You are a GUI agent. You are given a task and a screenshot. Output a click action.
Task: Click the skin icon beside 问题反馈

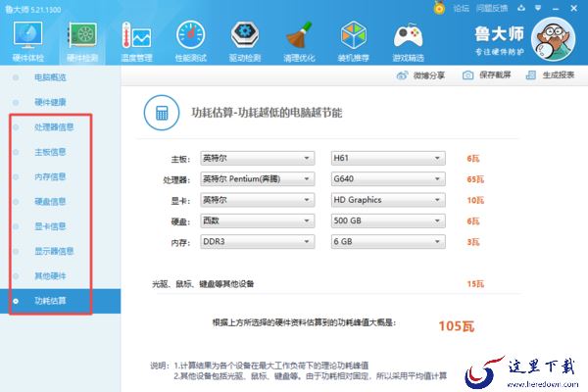521,8
